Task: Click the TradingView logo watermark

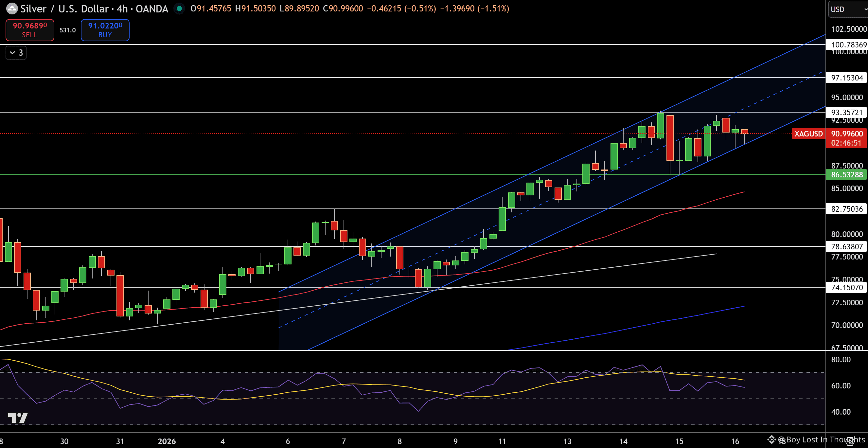Action: [x=18, y=418]
